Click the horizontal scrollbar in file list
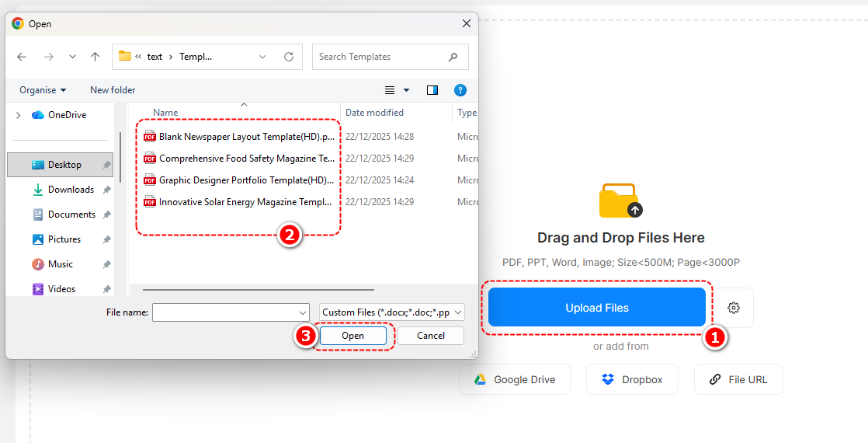This screenshot has width=868, height=443. pos(259,289)
